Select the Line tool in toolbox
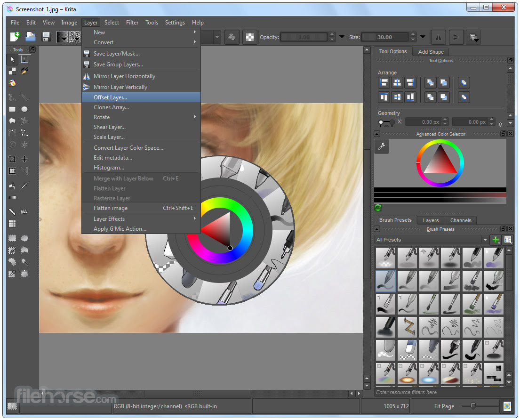Screen dimensions: 520x420 click(x=24, y=97)
